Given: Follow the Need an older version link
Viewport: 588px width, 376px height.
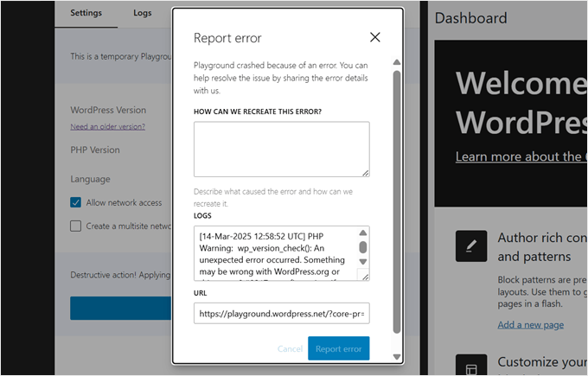Looking at the screenshot, I should pos(107,127).
